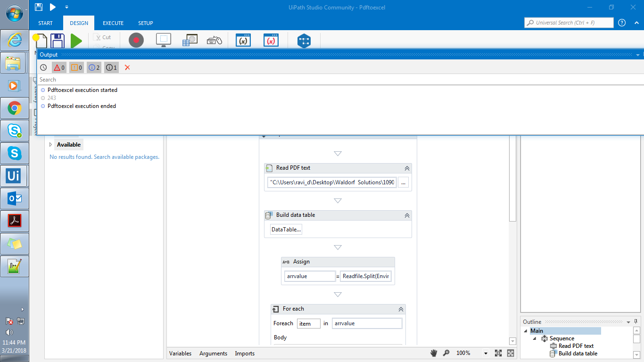Click the blue hexagon Manage Packages icon
The width and height of the screenshot is (644, 362).
(x=304, y=41)
